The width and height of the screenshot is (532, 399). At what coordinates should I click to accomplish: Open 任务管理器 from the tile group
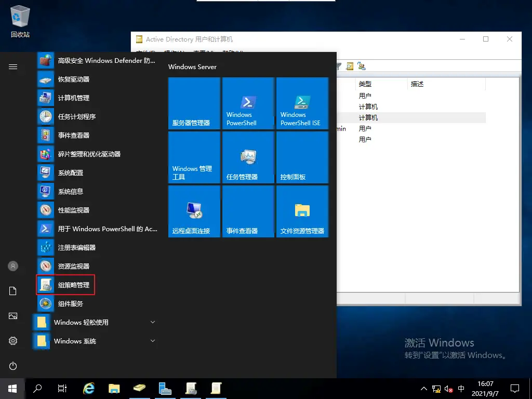point(248,157)
